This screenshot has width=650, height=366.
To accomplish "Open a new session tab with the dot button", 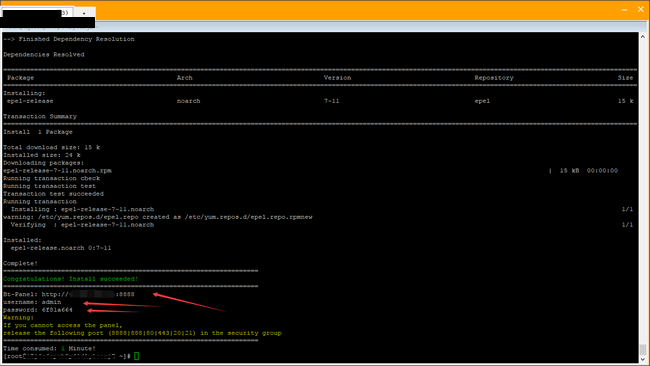I will [x=84, y=13].
